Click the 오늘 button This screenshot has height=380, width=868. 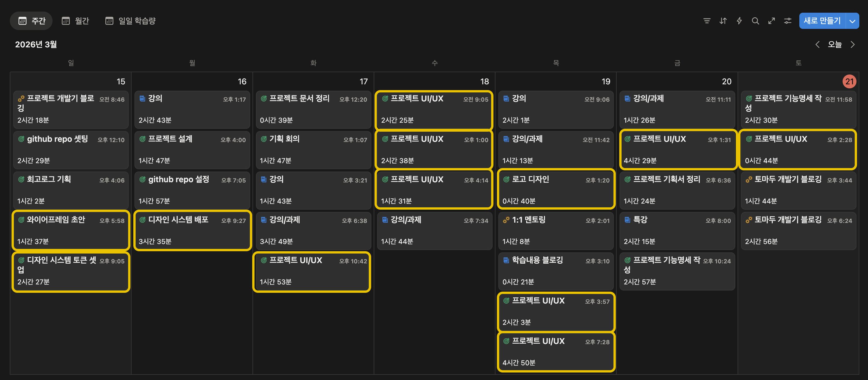(835, 44)
